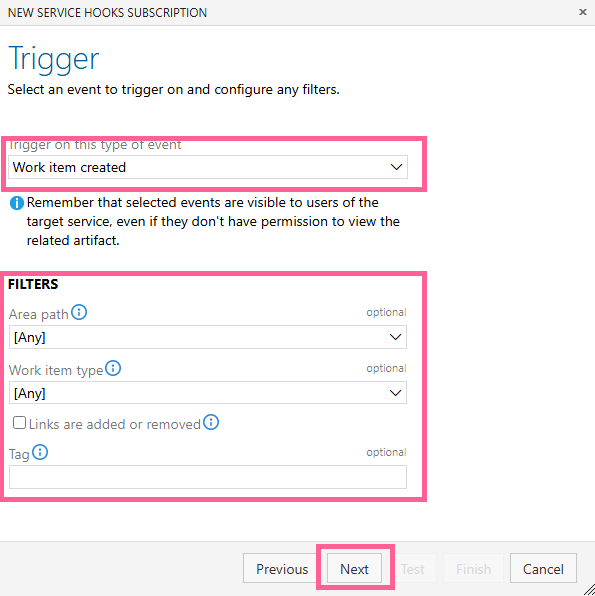Image resolution: width=595 pixels, height=596 pixels.
Task: Enable Links are added or removed checkbox
Action: point(19,423)
